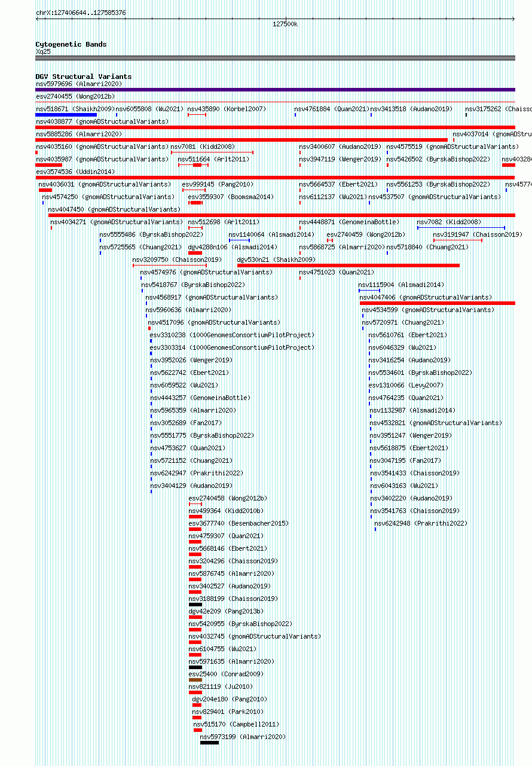Open nsv6112137 (Wu2021) variant

click(x=333, y=197)
